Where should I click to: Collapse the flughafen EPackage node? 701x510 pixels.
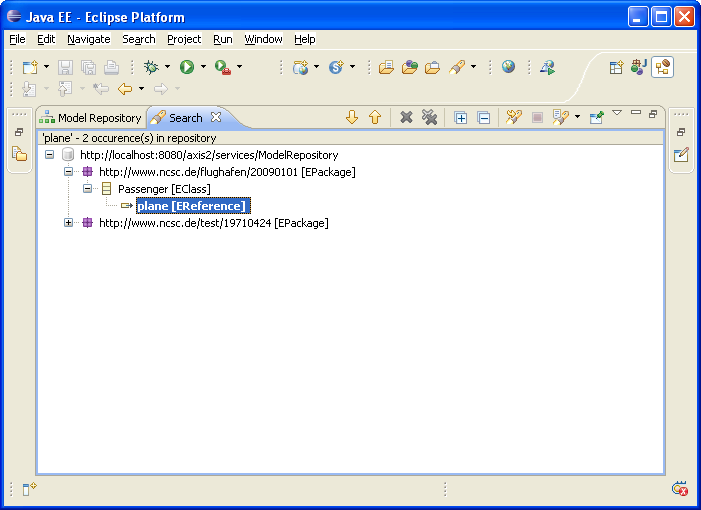68,172
